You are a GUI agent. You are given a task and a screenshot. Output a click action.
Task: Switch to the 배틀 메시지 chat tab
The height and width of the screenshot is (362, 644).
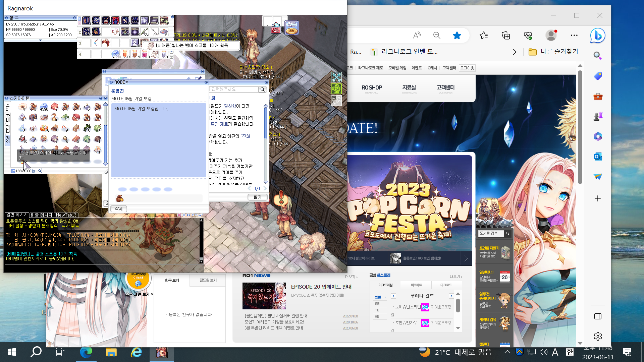pyautogui.click(x=41, y=215)
